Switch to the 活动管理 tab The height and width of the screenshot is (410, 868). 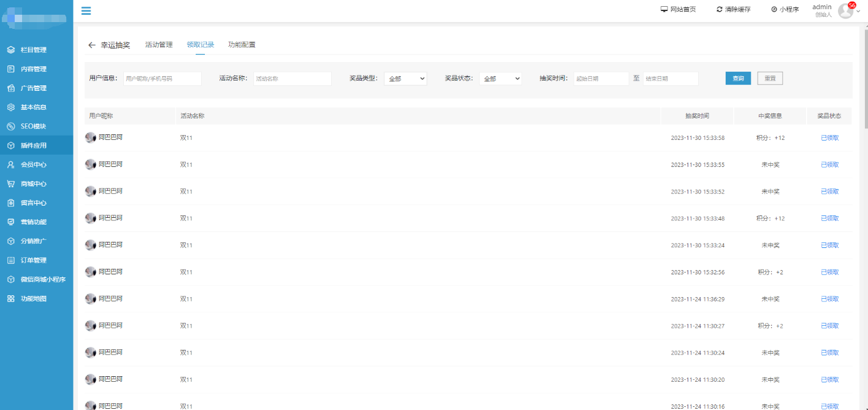coord(159,45)
